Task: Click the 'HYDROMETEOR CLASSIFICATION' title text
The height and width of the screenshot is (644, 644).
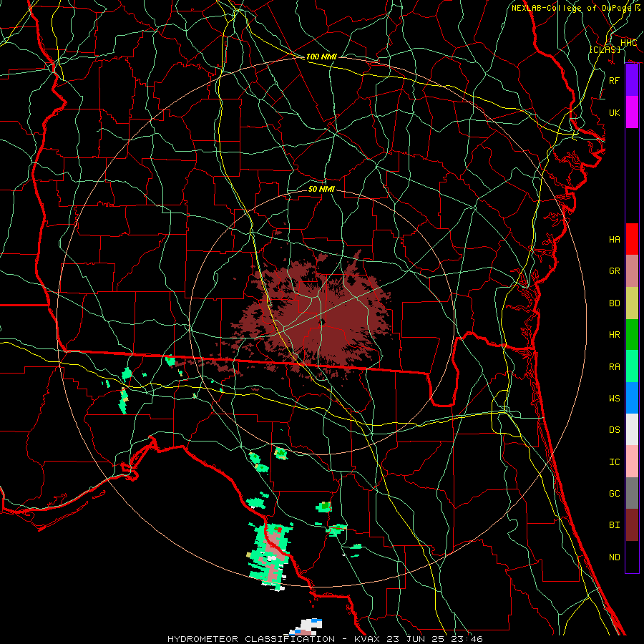Action: 251,639
